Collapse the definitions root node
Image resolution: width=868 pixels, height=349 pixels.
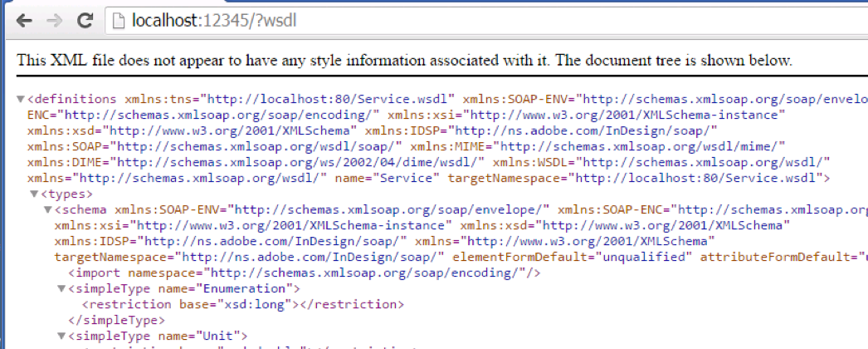(21, 99)
